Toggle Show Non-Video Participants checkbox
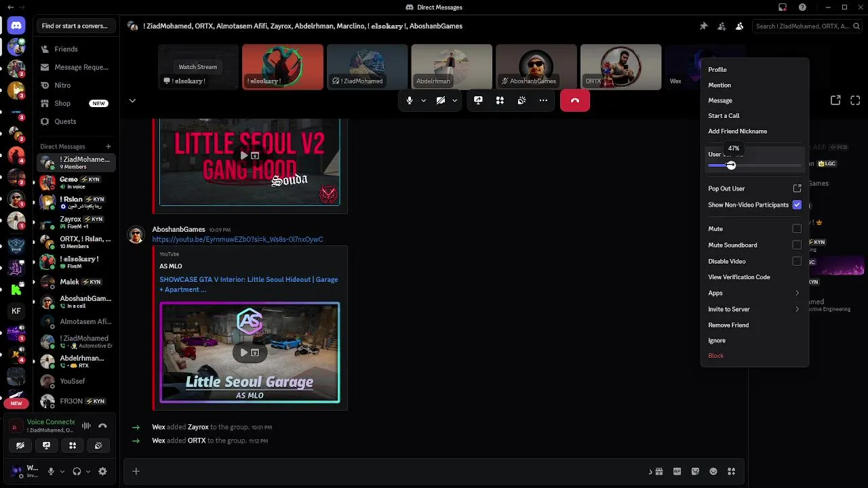The width and height of the screenshot is (868, 488). click(797, 205)
